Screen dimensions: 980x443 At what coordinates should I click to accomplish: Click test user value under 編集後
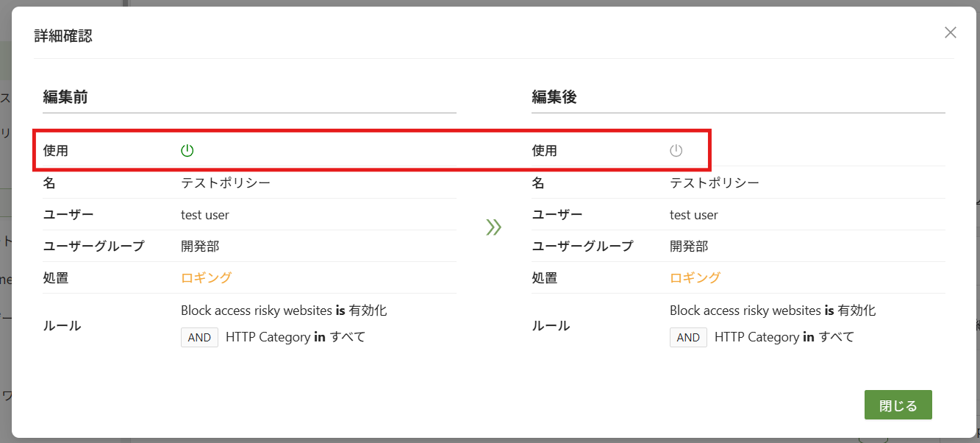click(x=694, y=215)
